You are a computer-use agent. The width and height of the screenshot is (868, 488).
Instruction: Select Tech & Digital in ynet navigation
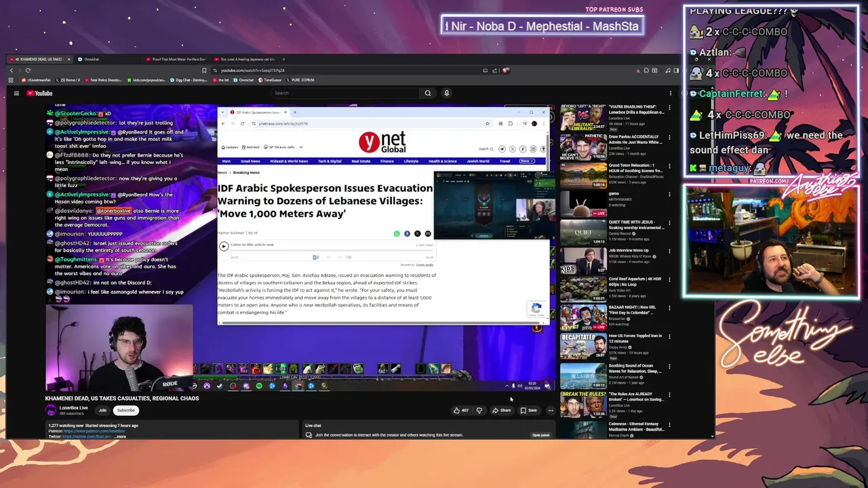(x=330, y=161)
